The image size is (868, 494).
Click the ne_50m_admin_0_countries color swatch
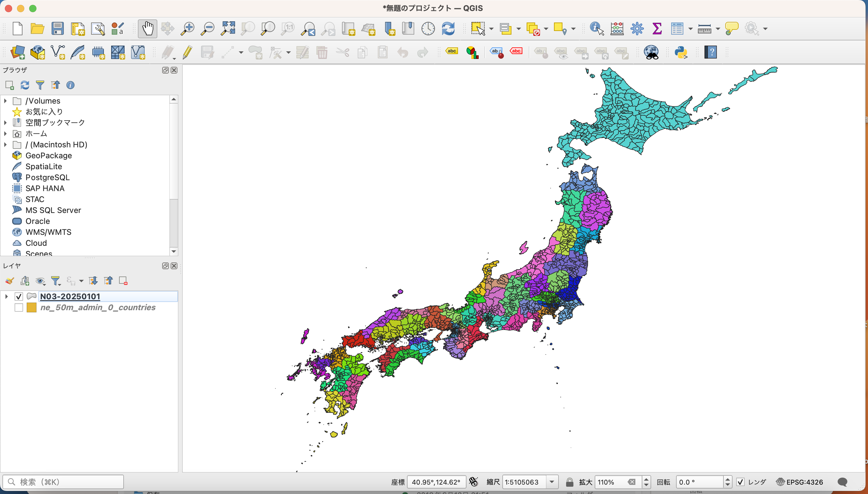pos(31,307)
